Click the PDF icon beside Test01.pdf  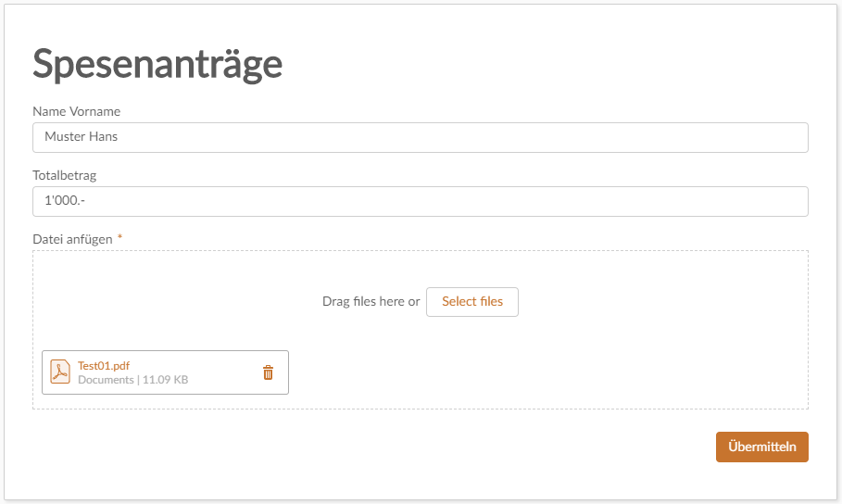(x=60, y=372)
